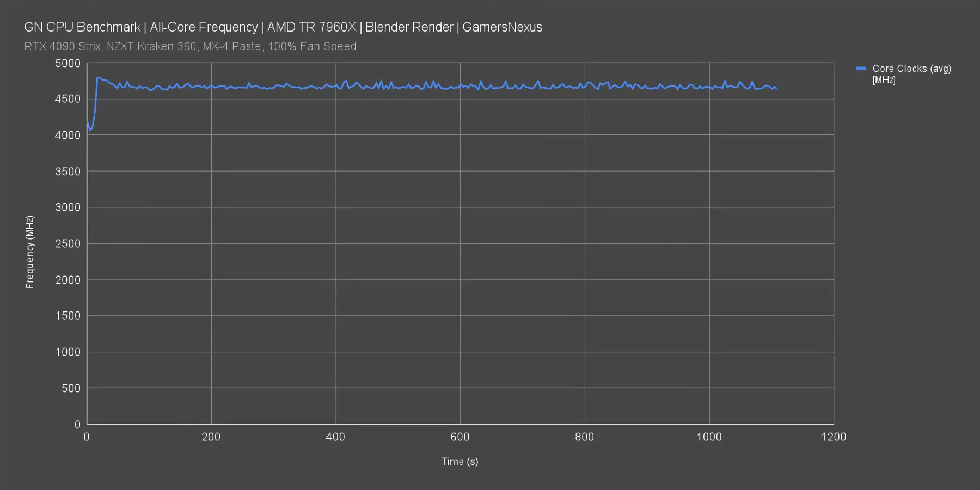Click the 5000 label on the frequency axis
Viewport: 980px width, 490px height.
[68, 63]
